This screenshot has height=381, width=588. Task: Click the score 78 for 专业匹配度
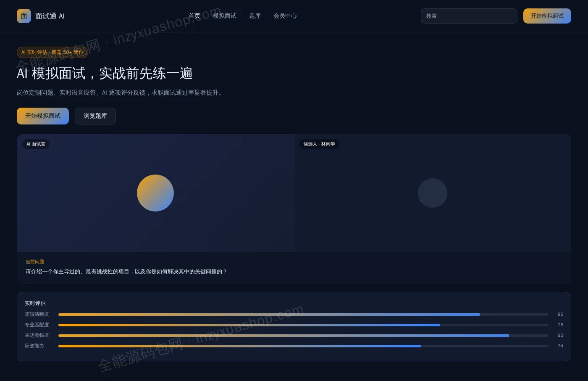pyautogui.click(x=560, y=325)
